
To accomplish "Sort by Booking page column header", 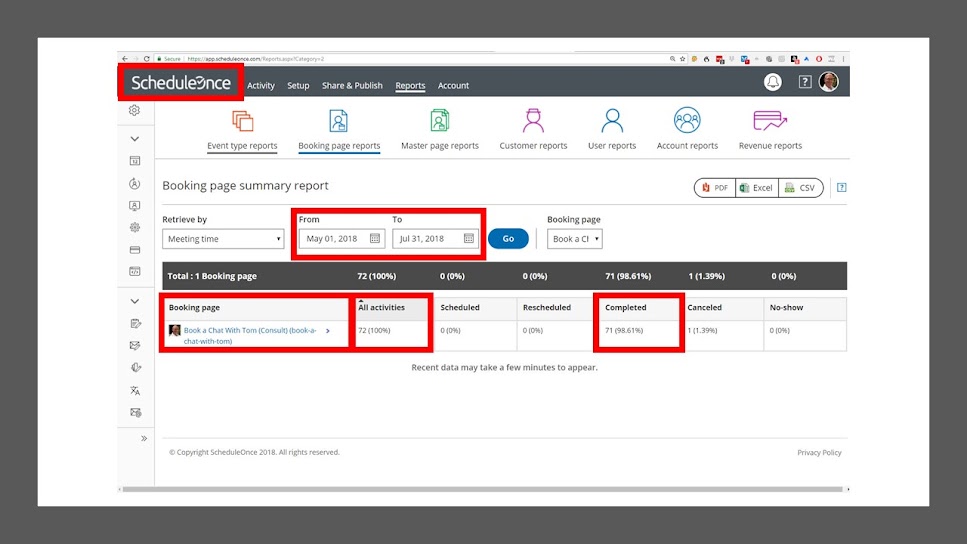I will point(194,307).
